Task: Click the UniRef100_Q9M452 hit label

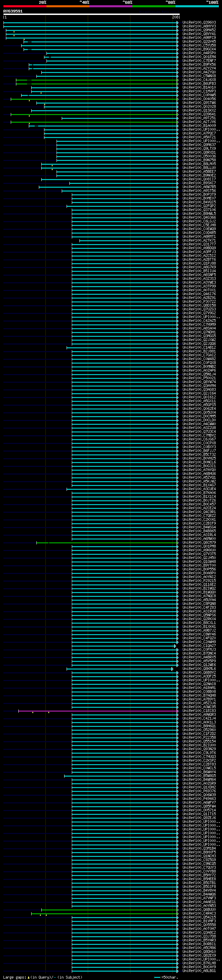Action: [x=199, y=30]
